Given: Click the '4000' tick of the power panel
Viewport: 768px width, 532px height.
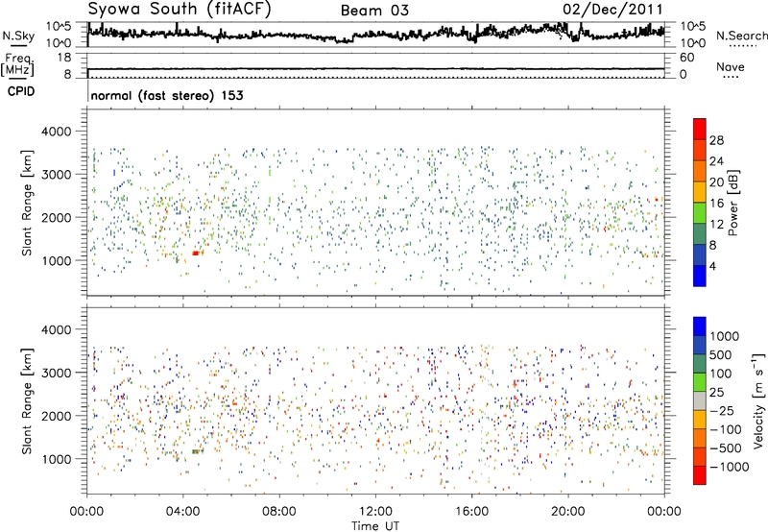Looking at the screenshot, I should 56,132.
